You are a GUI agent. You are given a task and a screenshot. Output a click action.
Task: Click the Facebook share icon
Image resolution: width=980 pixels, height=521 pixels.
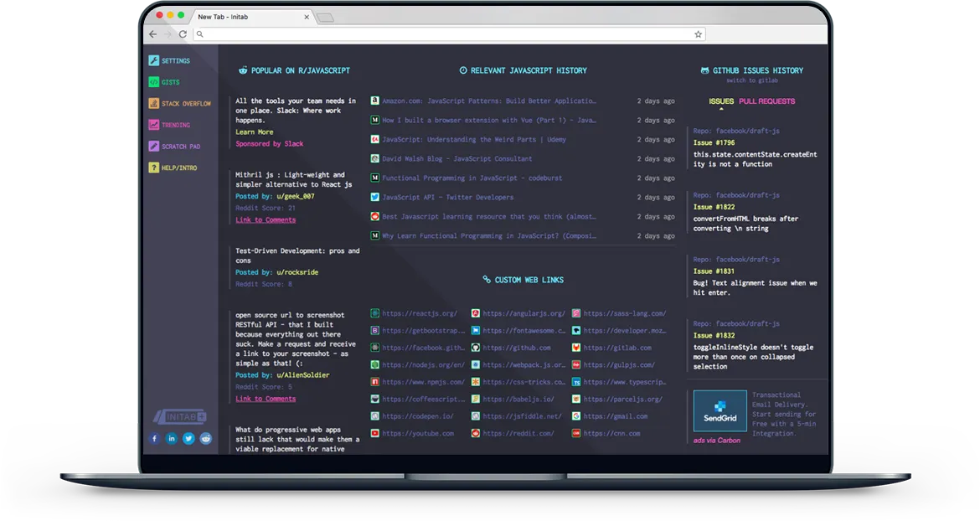coord(154,438)
